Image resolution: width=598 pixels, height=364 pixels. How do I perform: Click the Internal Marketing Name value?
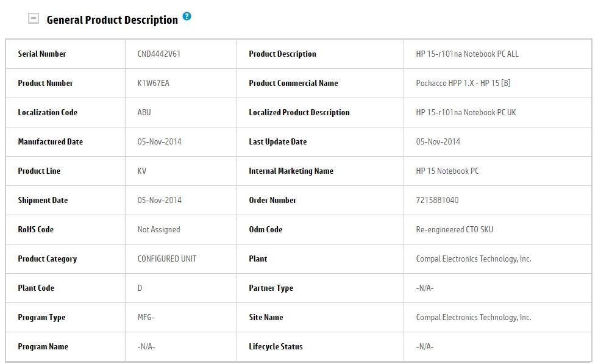pyautogui.click(x=447, y=171)
